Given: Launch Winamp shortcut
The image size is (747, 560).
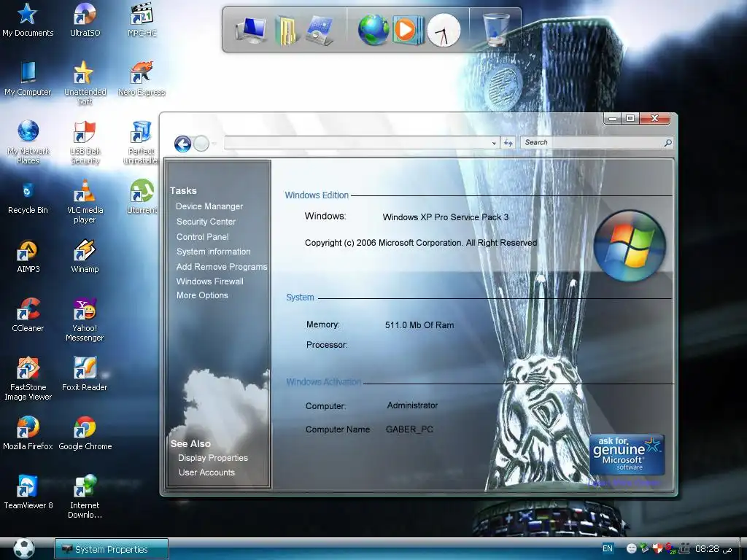Looking at the screenshot, I should tap(85, 256).
